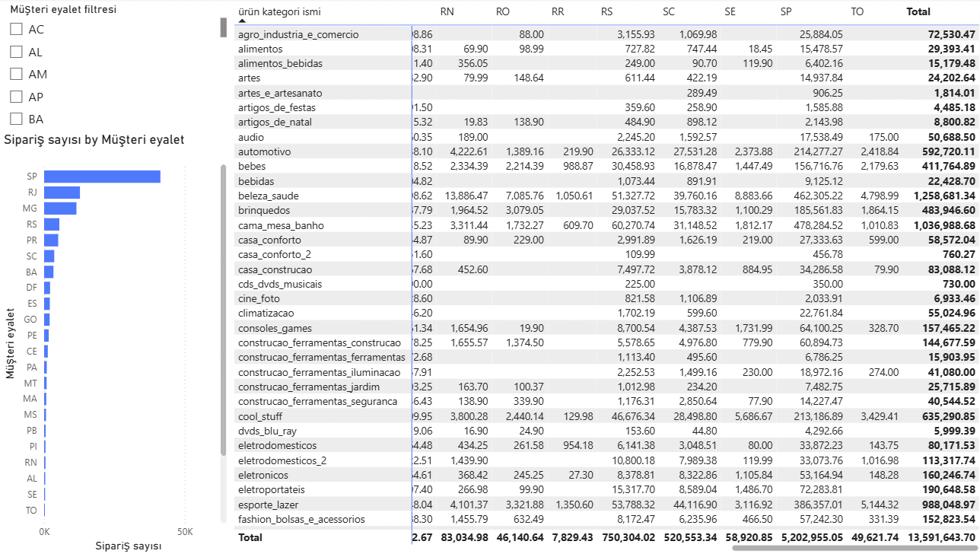Click the Total row label at the bottom
Image resolution: width=980 pixels, height=554 pixels.
pos(250,537)
